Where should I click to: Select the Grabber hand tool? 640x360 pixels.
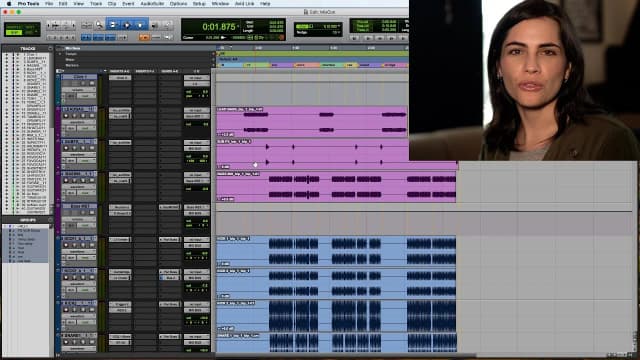[x=140, y=25]
